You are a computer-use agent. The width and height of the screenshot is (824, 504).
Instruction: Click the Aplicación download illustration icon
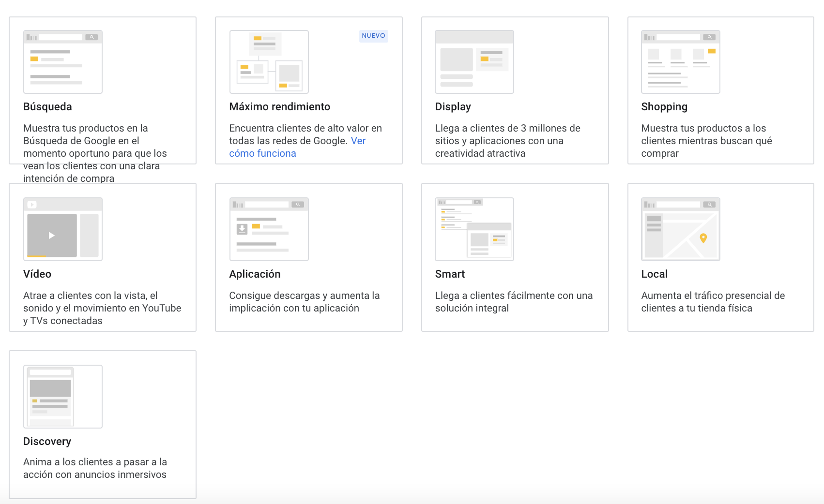269,229
